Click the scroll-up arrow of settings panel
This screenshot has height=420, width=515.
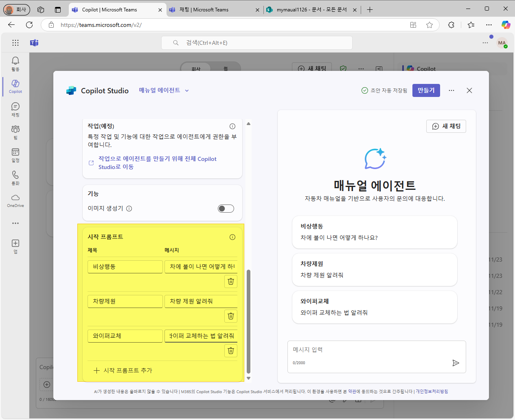coord(248,124)
